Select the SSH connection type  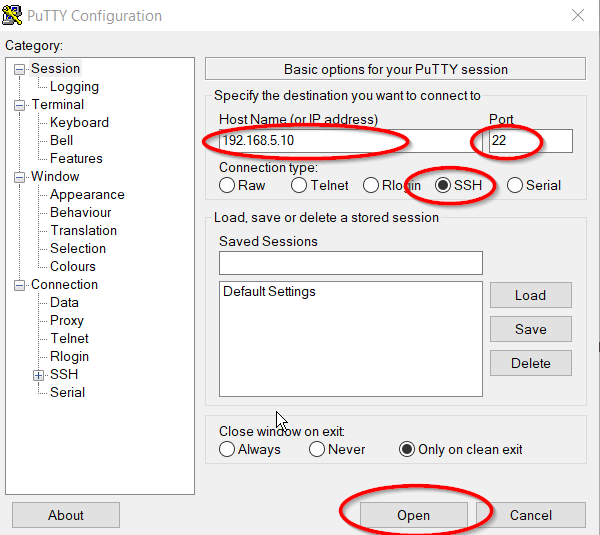click(x=443, y=185)
